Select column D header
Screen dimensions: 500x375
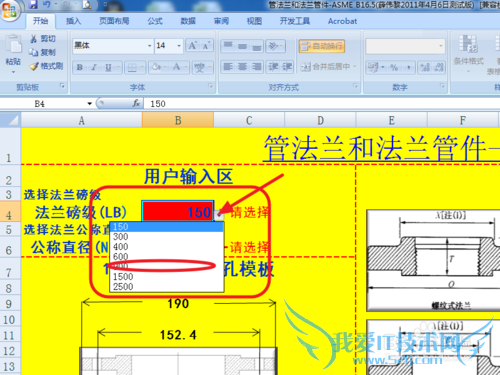pos(320,120)
